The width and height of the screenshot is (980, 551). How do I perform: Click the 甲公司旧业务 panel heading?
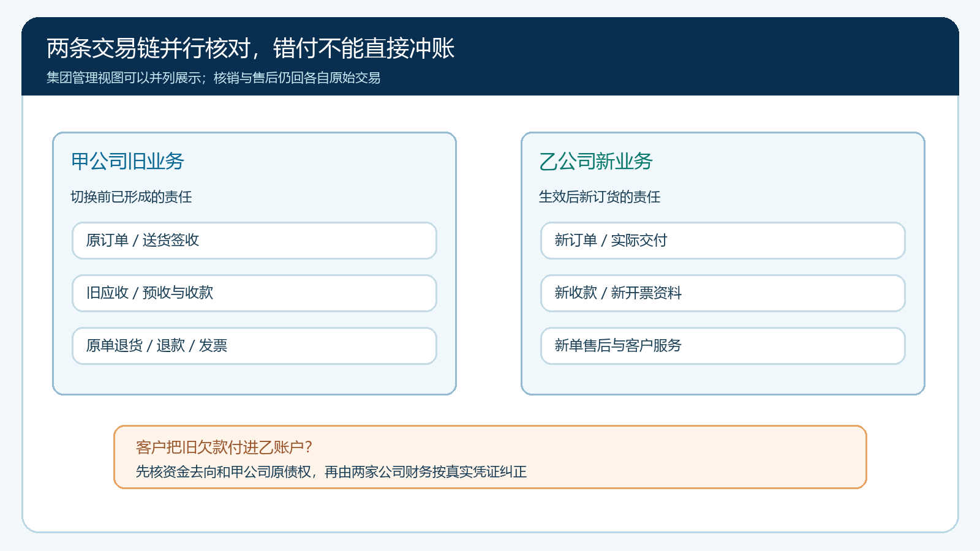(x=127, y=161)
